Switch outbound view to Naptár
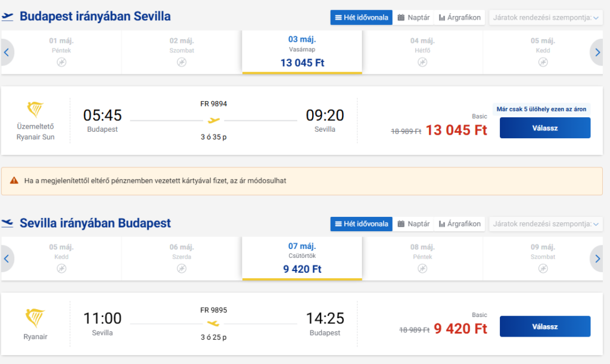This screenshot has height=364, width=610. point(413,17)
